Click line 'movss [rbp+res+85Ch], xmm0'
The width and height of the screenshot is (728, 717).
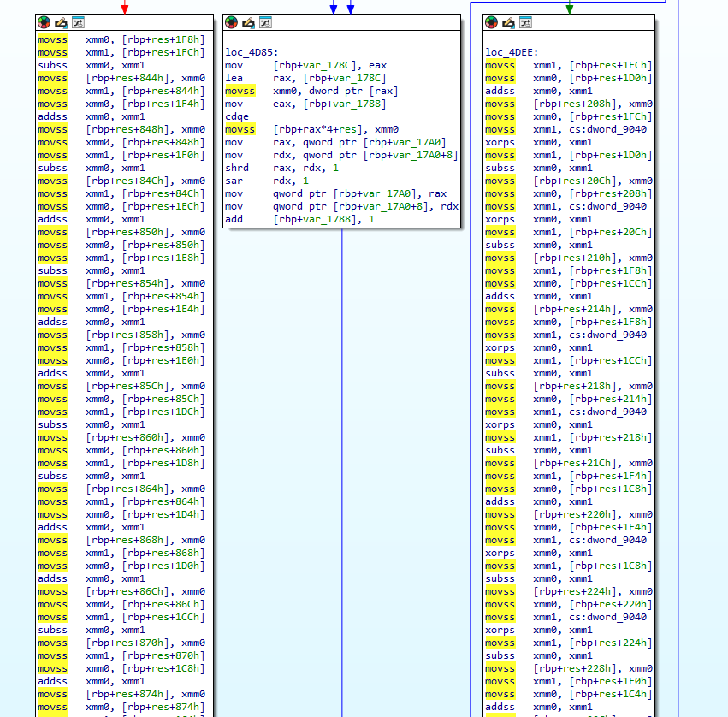coord(121,387)
